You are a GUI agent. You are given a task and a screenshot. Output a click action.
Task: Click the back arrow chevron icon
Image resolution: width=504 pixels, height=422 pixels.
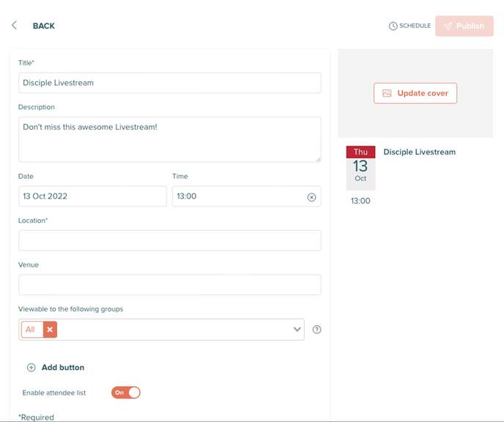(x=14, y=26)
